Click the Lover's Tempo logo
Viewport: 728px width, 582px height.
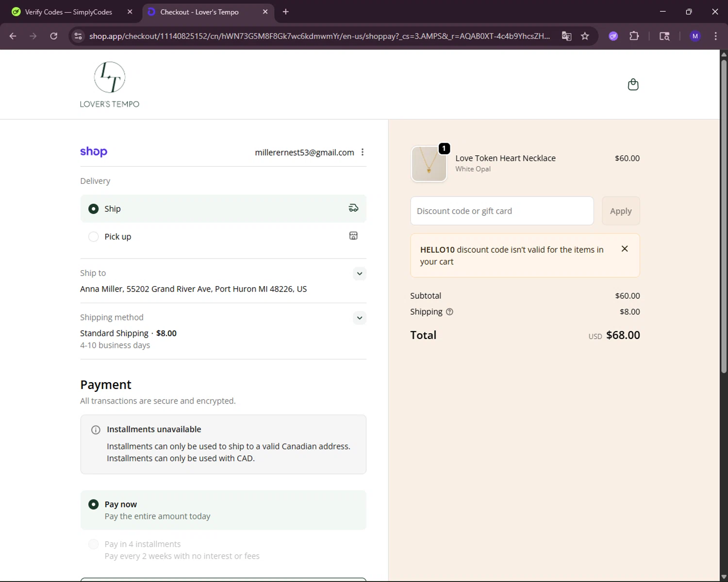point(110,84)
